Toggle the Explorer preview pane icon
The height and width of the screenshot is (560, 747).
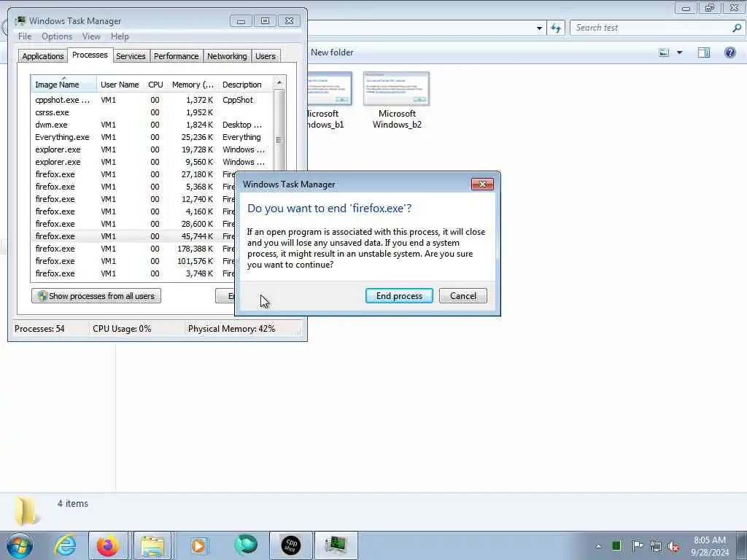click(x=704, y=52)
